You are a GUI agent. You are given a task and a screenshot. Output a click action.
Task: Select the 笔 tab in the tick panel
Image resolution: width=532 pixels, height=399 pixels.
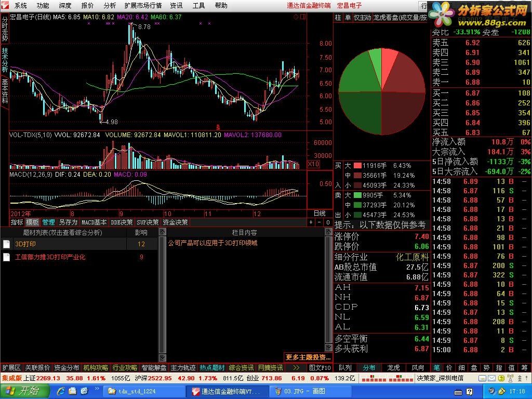tap(436, 367)
